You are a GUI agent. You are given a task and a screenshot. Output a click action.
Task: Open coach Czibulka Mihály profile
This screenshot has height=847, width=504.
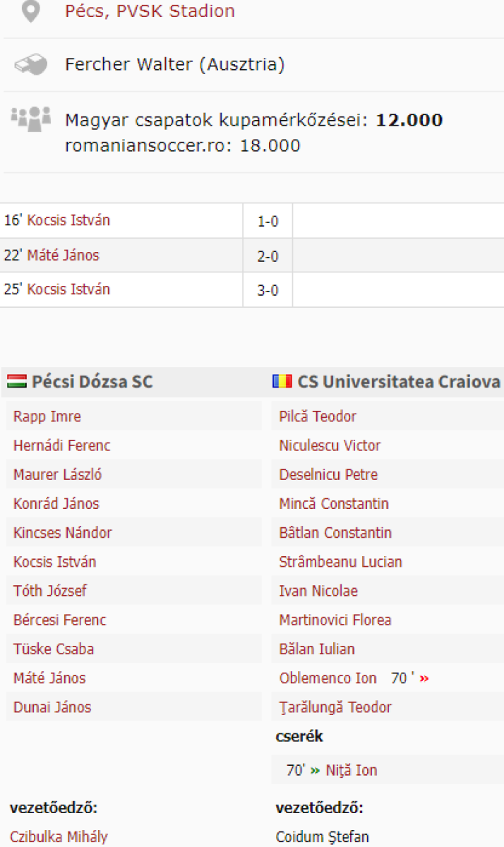(59, 837)
